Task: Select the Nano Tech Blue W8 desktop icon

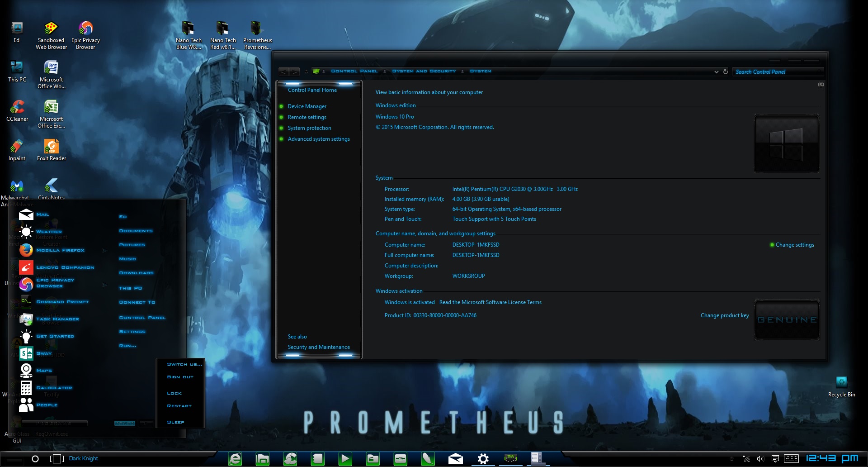Action: (189, 35)
